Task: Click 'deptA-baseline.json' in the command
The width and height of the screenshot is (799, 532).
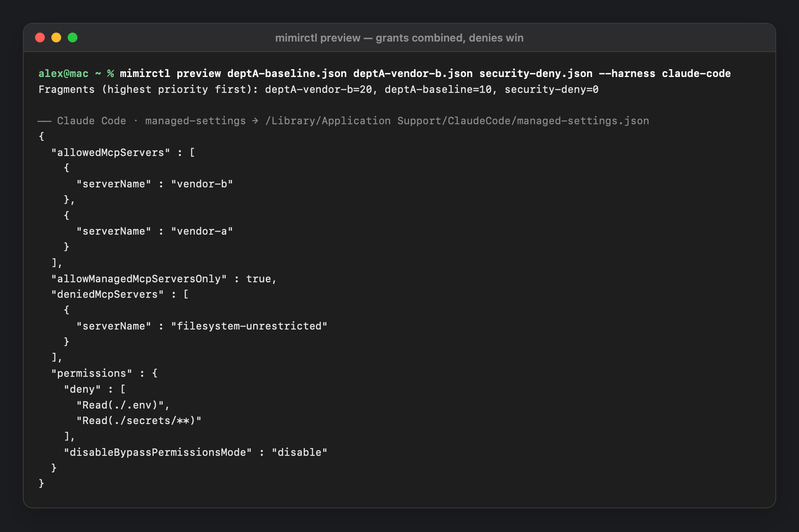Action: click(287, 73)
